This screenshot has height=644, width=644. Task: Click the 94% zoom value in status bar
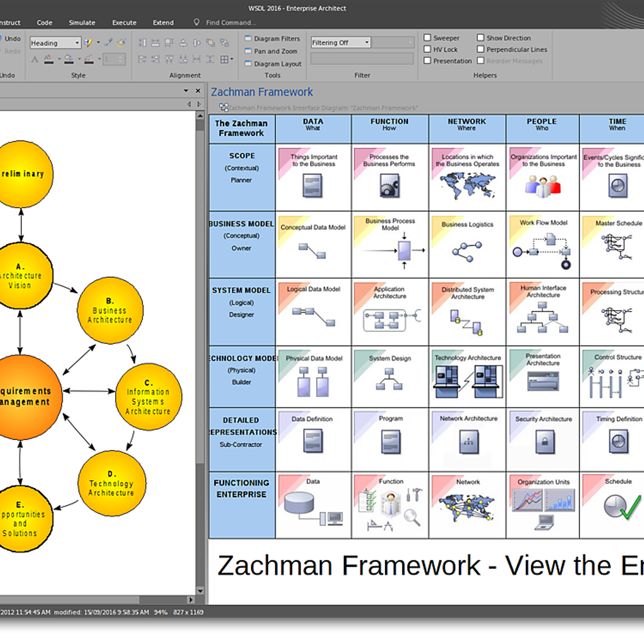pos(161,612)
